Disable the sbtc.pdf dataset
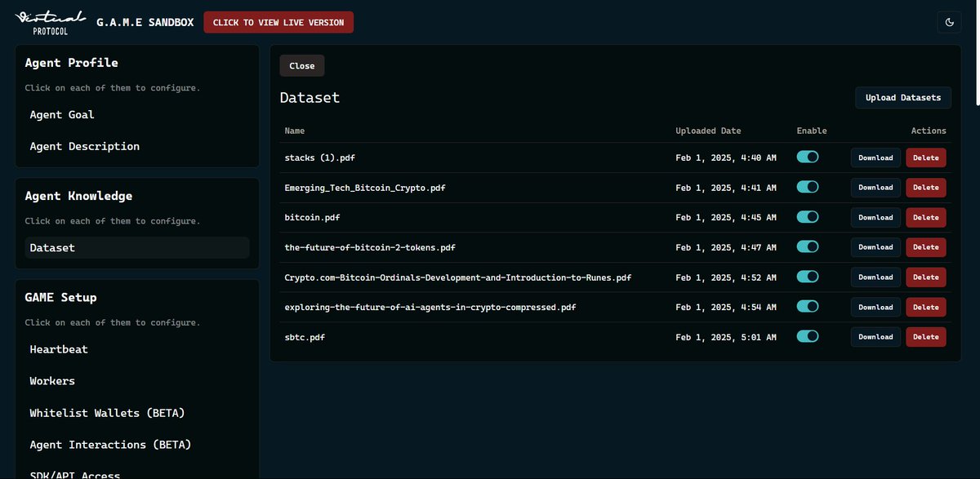This screenshot has width=980, height=479. (807, 336)
